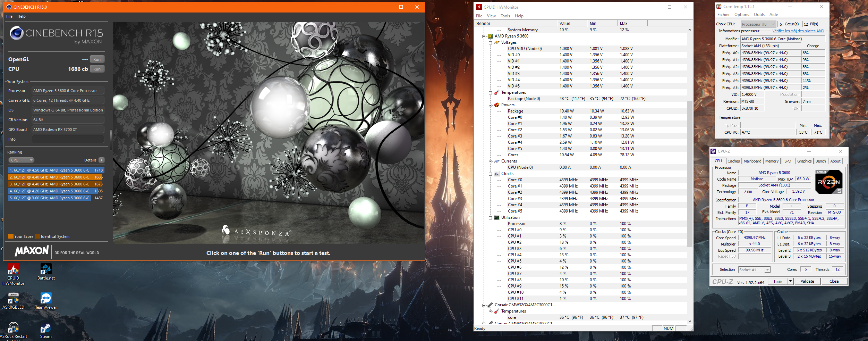Select the Package (Node 0) temperature row
Viewport: 868px width, 341px height.
pos(580,99)
